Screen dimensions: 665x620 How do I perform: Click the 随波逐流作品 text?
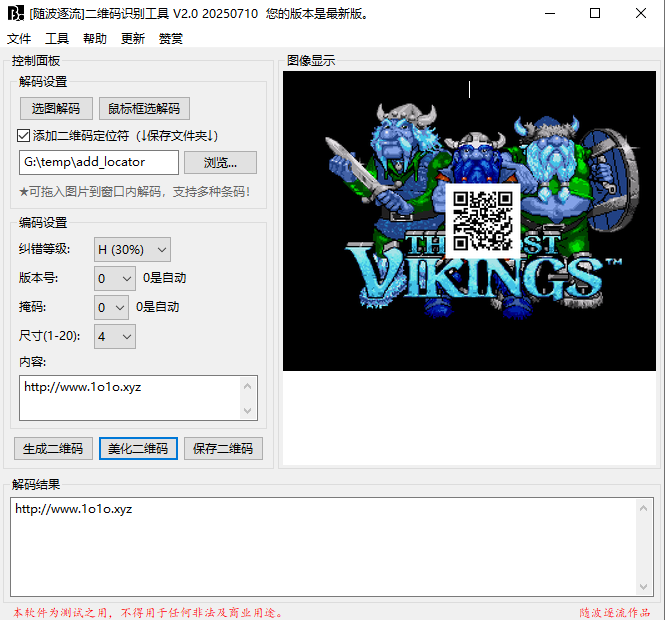615,613
